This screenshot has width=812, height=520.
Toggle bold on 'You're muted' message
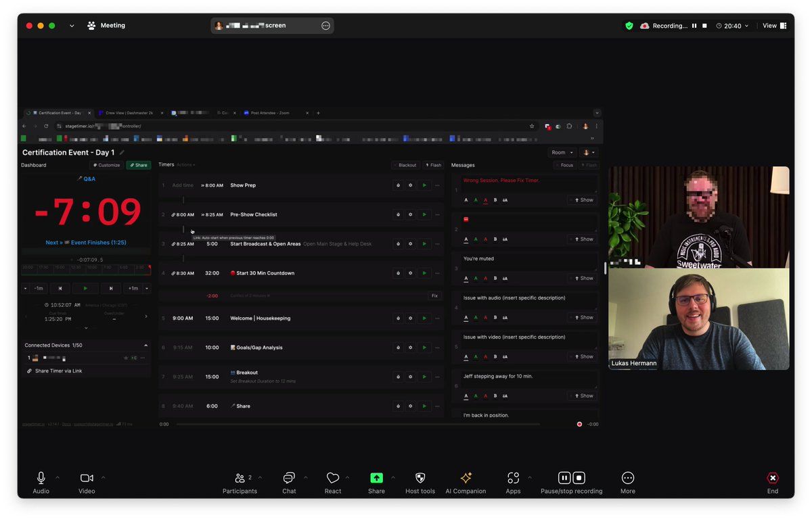point(495,278)
